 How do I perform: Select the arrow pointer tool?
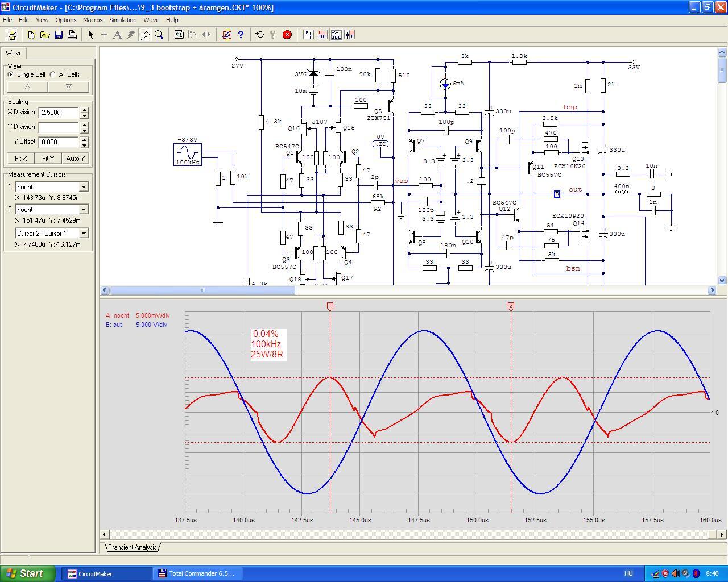coord(90,35)
